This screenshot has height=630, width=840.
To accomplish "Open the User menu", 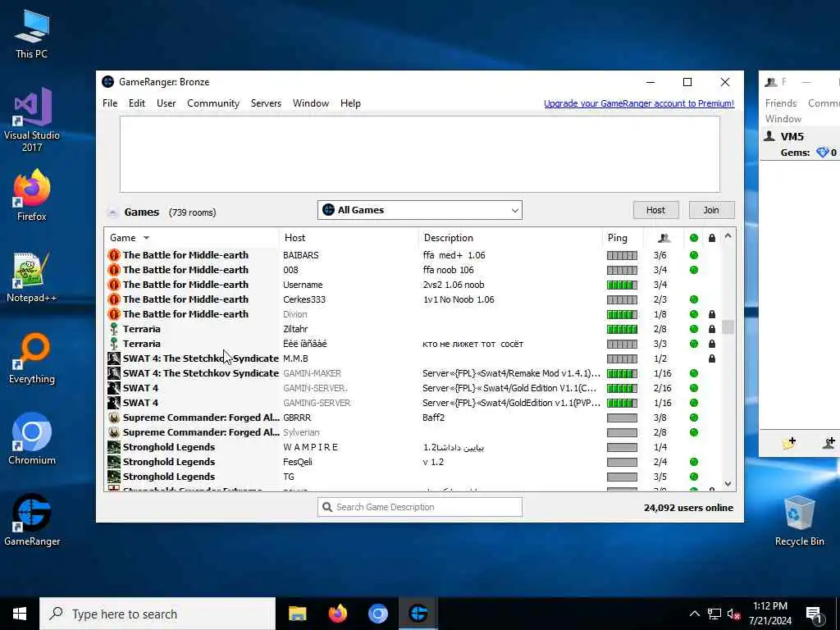I will click(x=166, y=103).
